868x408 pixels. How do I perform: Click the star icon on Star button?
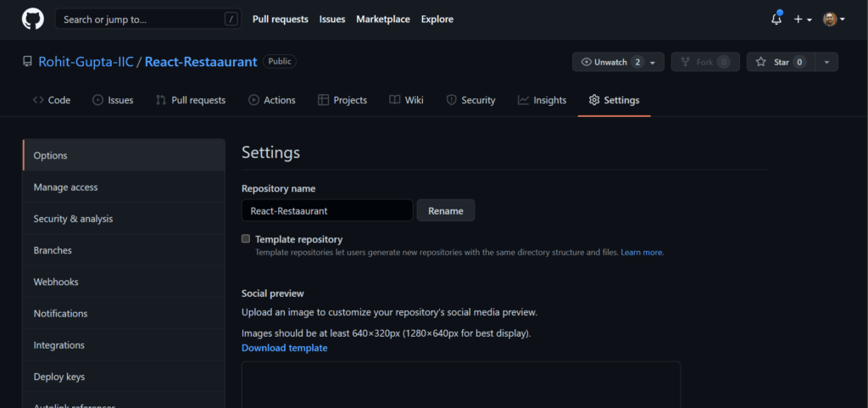click(761, 62)
